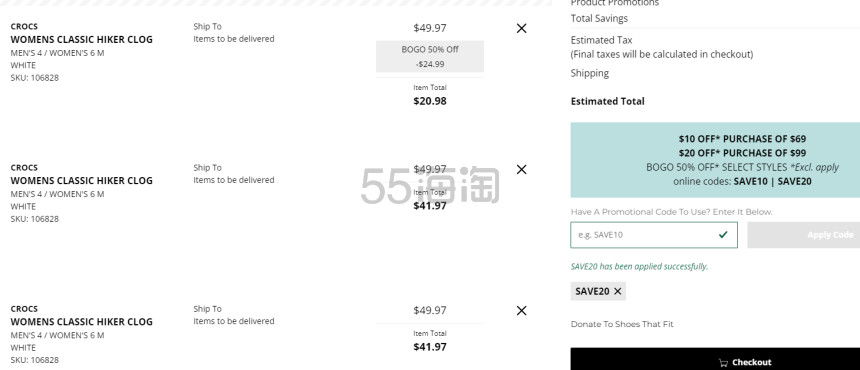Open second Womens Classic Hiker Clog title

(x=82, y=180)
